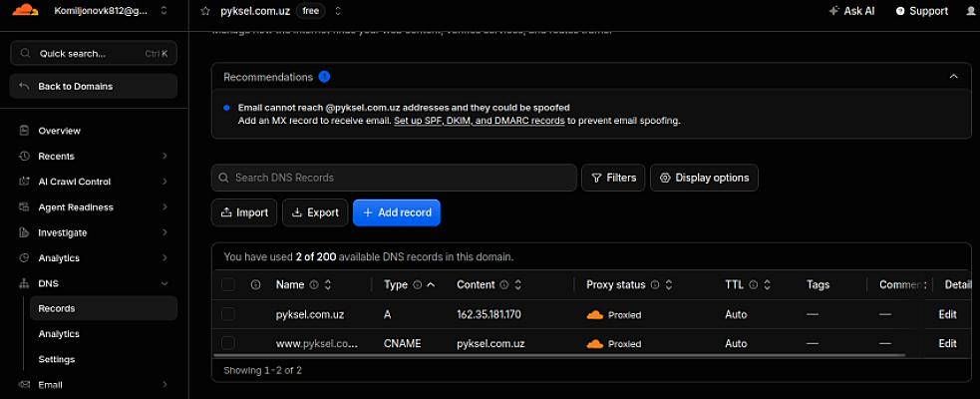Click Add record button

[397, 212]
